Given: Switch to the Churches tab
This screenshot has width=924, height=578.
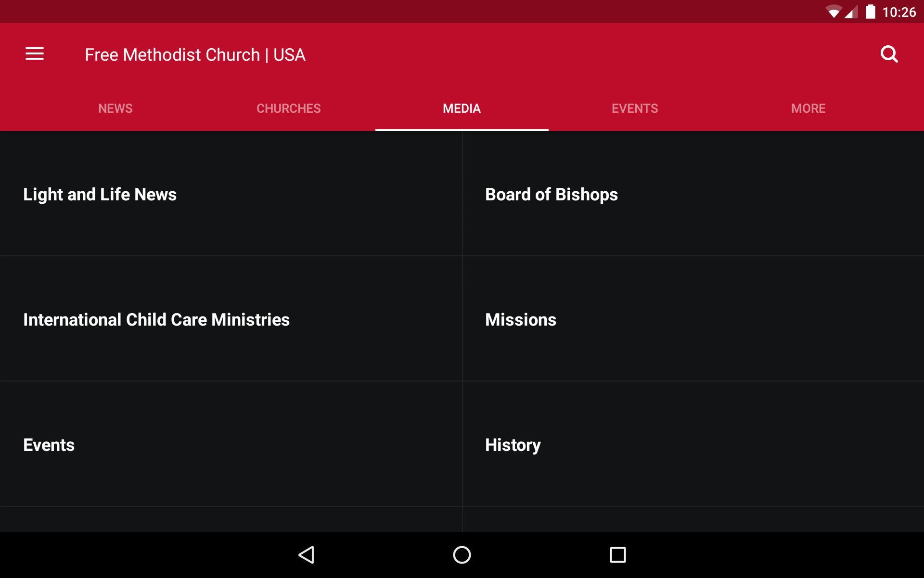Looking at the screenshot, I should pyautogui.click(x=289, y=108).
